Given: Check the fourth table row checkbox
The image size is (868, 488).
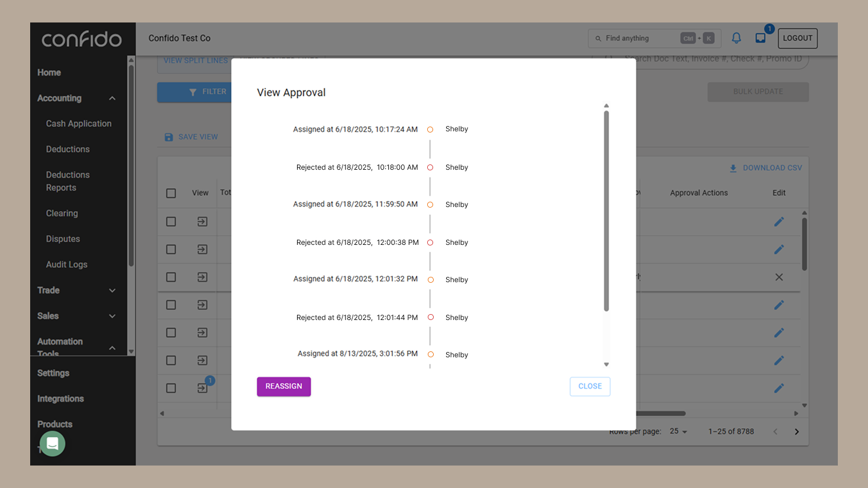Looking at the screenshot, I should tap(171, 305).
